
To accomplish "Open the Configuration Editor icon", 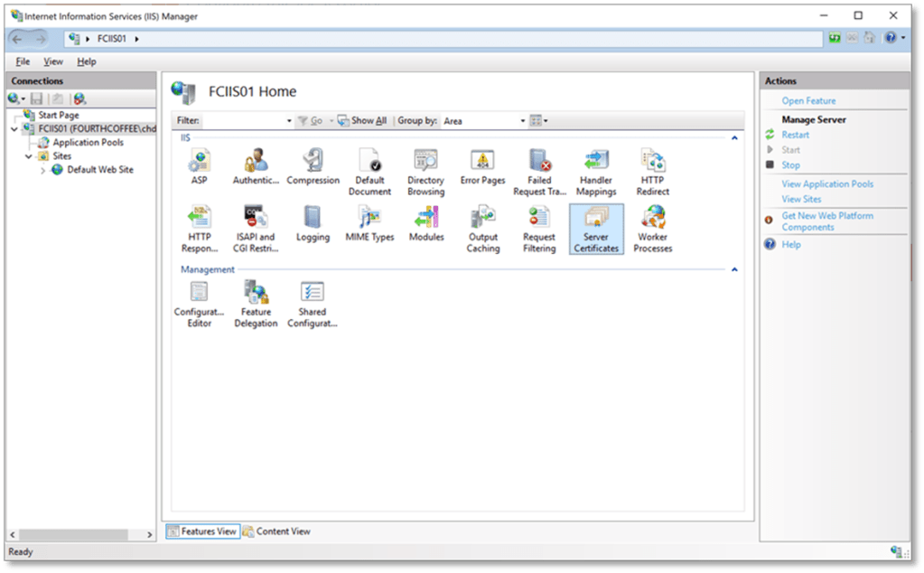I will coord(199,303).
